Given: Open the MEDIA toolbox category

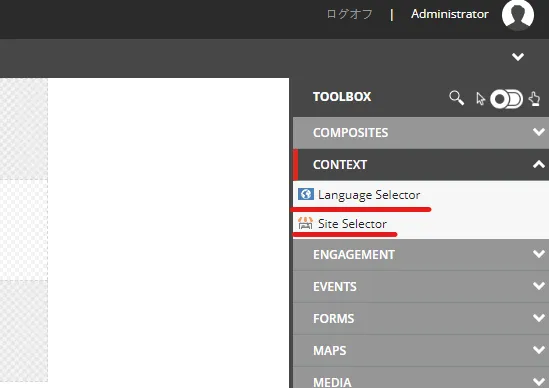Looking at the screenshot, I should (x=421, y=377).
